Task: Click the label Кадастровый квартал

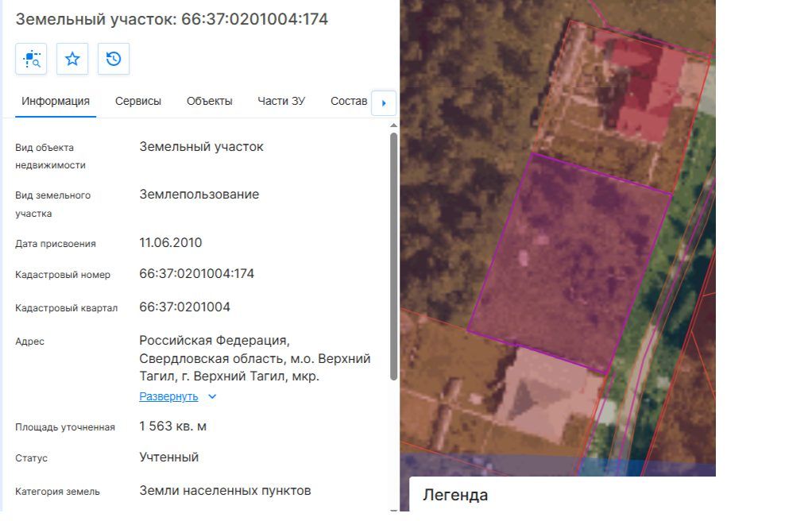Action: coord(66,308)
